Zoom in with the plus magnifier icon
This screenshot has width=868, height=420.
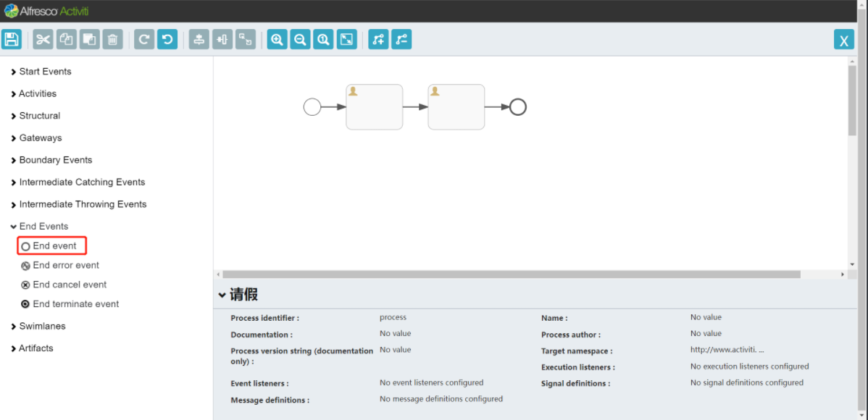277,39
